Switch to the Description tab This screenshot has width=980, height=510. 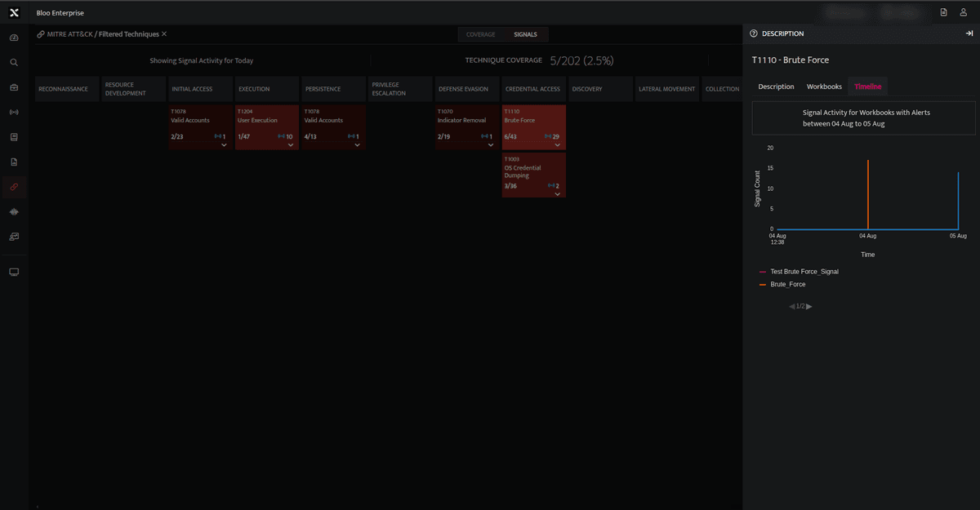[x=776, y=86]
